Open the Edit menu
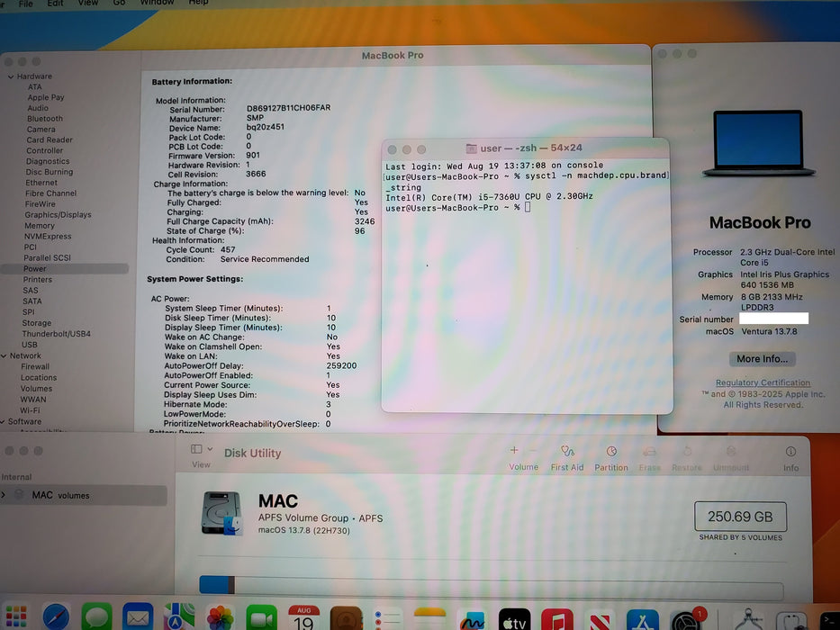 click(55, 3)
